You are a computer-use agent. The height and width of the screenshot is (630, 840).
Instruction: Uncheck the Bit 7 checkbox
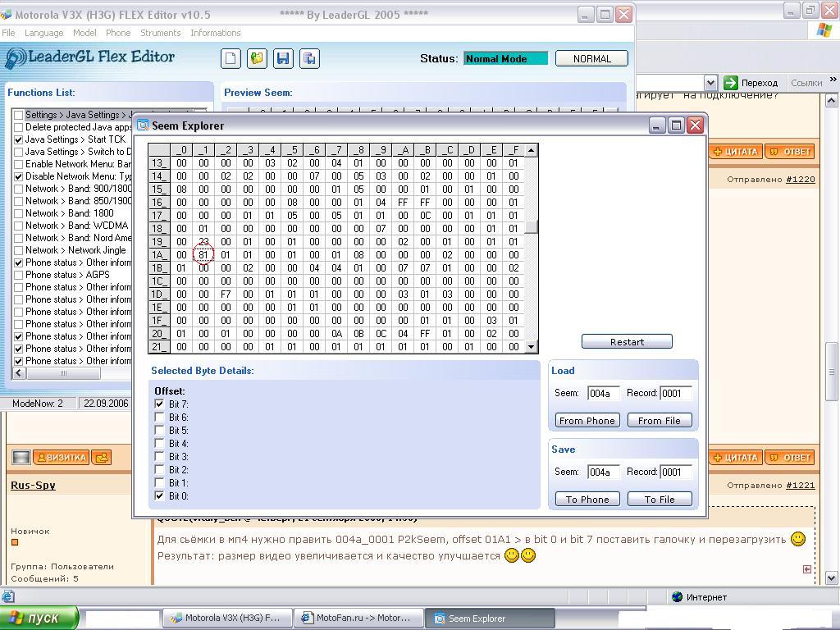pyautogui.click(x=159, y=404)
